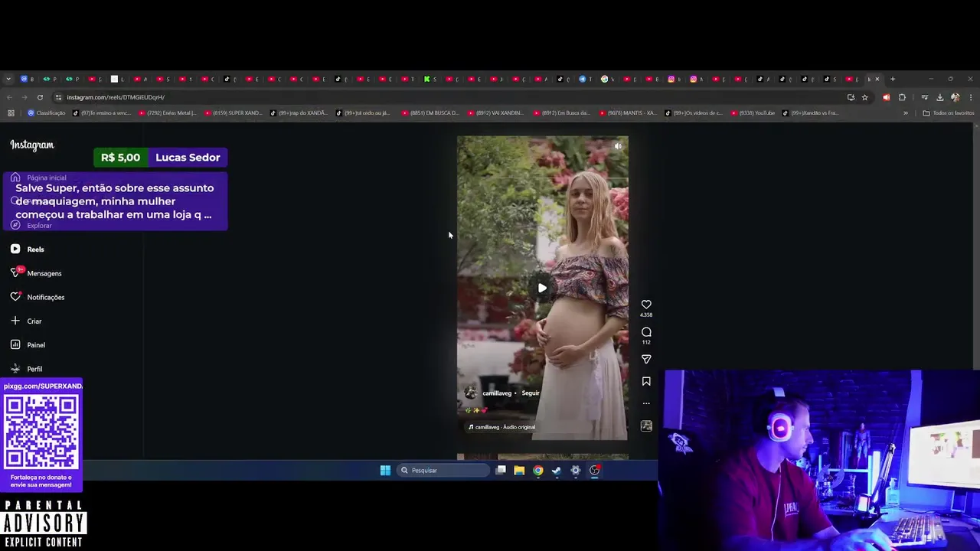Viewport: 980px width, 551px height.
Task: Click the Criar plus icon
Action: (15, 321)
